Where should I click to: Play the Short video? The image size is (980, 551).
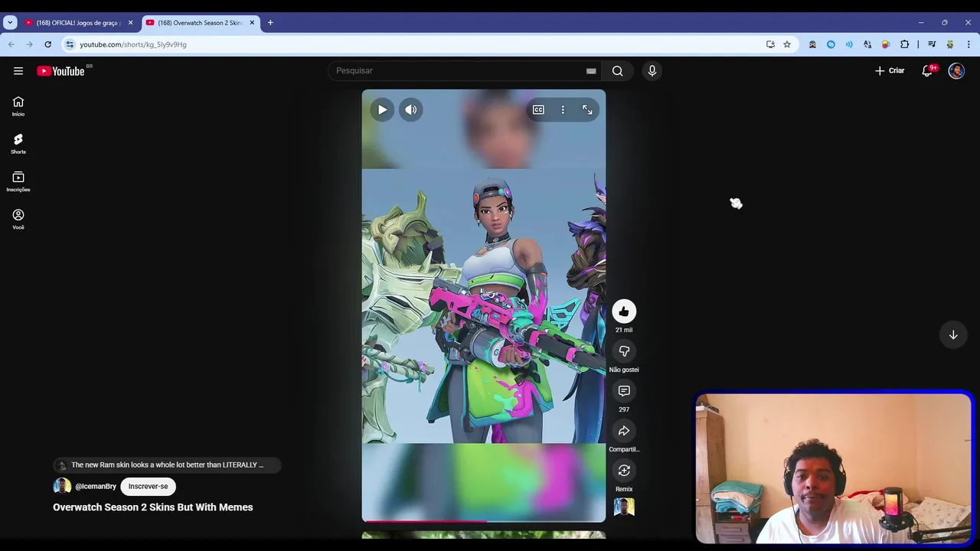click(382, 109)
